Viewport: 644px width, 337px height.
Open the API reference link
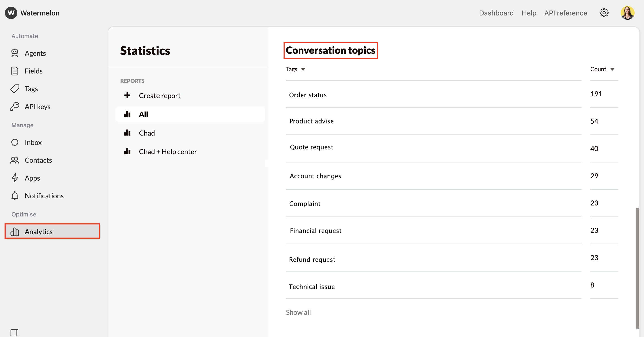566,13
